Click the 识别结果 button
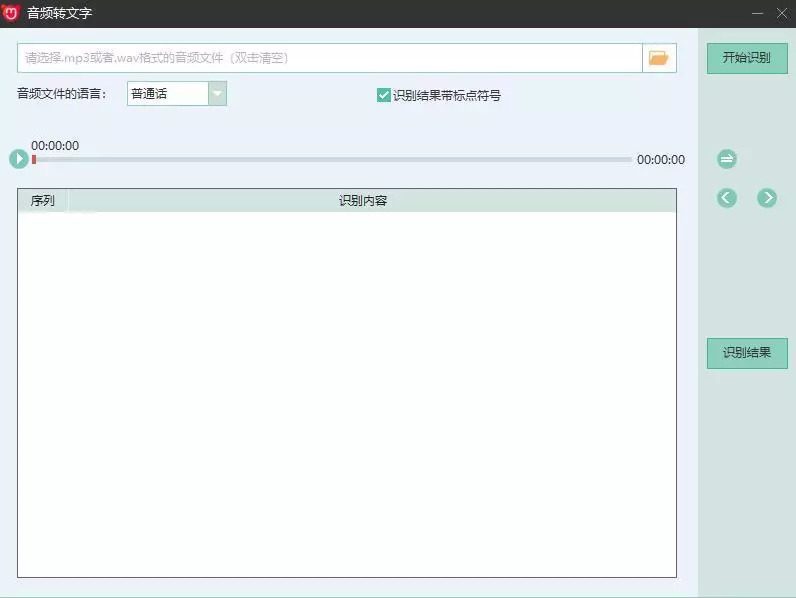This screenshot has height=598, width=796. coord(747,353)
